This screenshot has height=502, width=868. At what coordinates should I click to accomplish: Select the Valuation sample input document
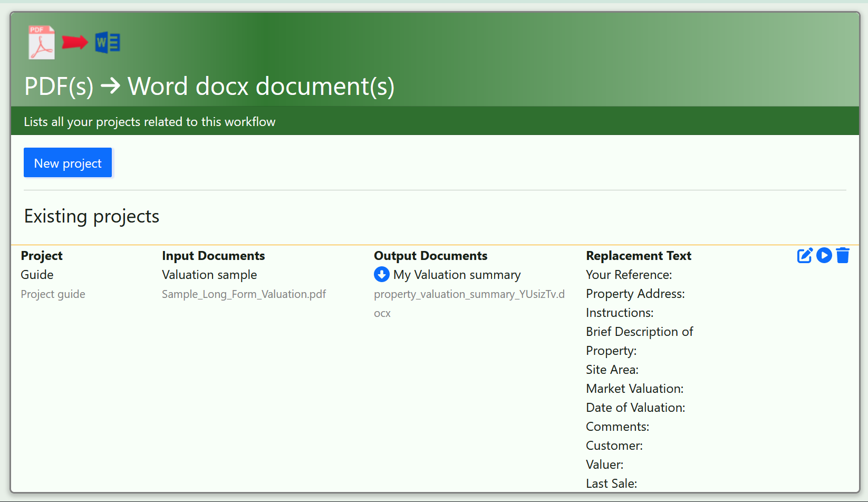(x=209, y=275)
